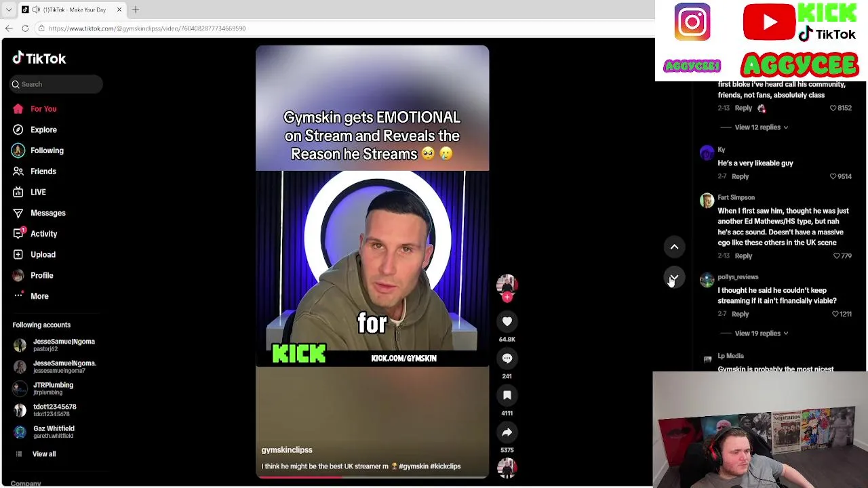The image size is (868, 488).
Task: Open Lp Media's commenter name
Action: pos(730,356)
